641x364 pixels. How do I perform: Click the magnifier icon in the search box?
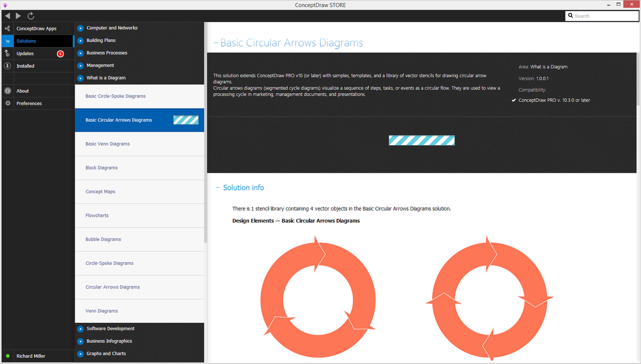[x=570, y=16]
